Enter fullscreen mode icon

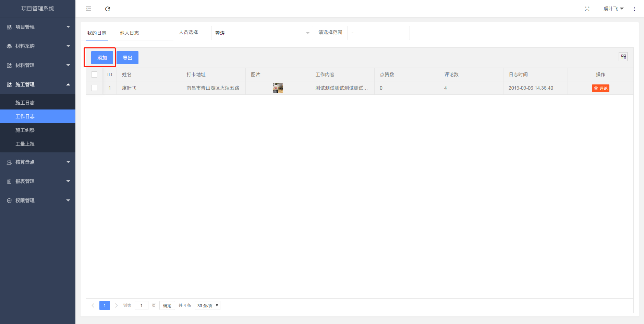point(587,9)
